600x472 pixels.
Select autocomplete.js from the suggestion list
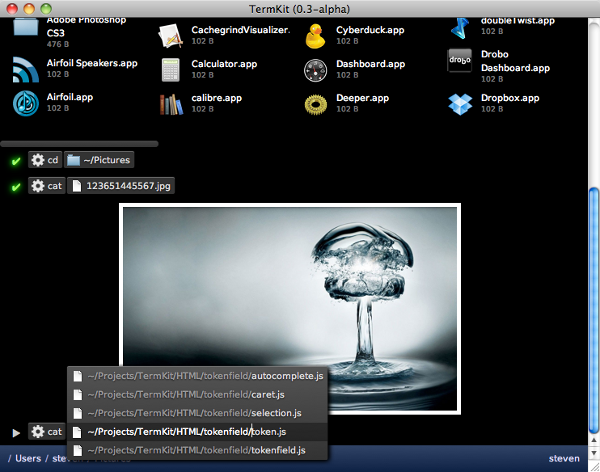[197, 376]
